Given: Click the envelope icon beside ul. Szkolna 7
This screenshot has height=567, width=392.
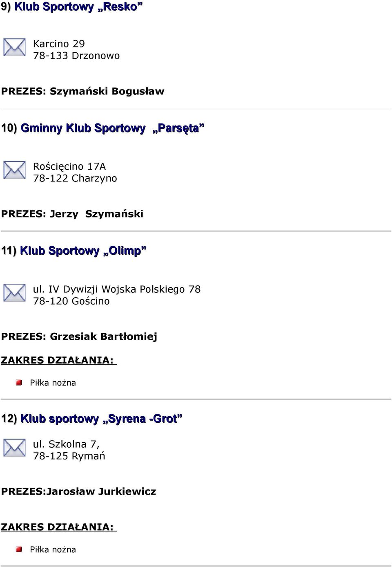Looking at the screenshot, I should click(x=14, y=448).
